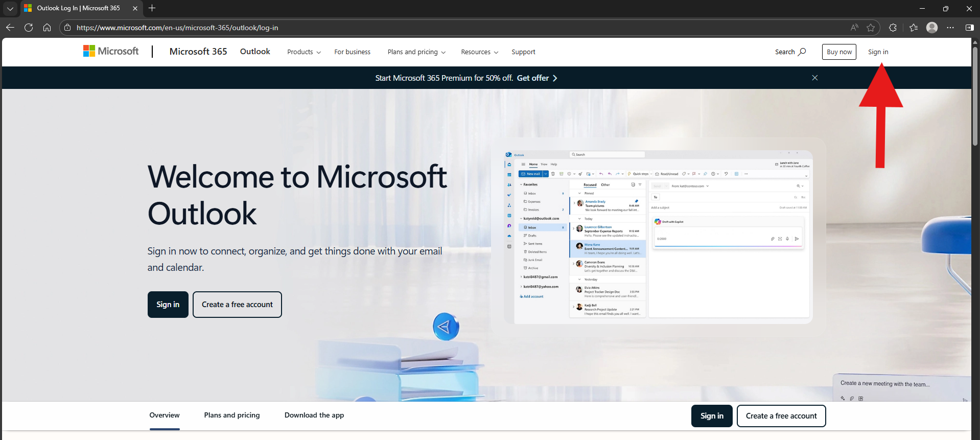980x440 pixels.
Task: Go to browser home page icon
Action: [47, 28]
